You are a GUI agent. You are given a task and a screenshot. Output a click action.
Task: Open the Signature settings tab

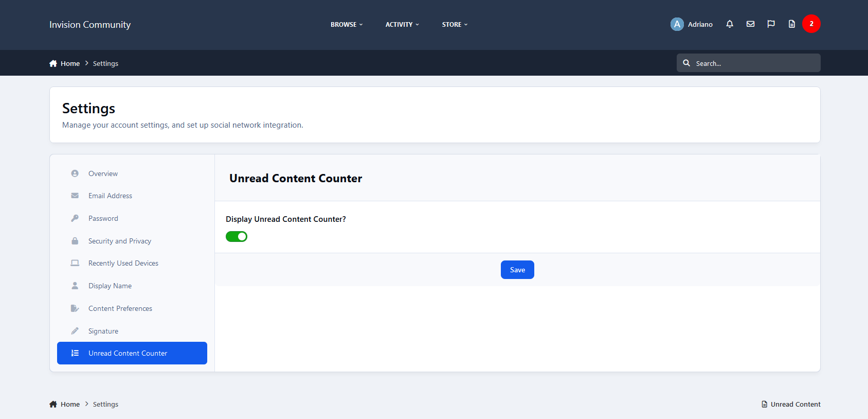tap(132, 331)
